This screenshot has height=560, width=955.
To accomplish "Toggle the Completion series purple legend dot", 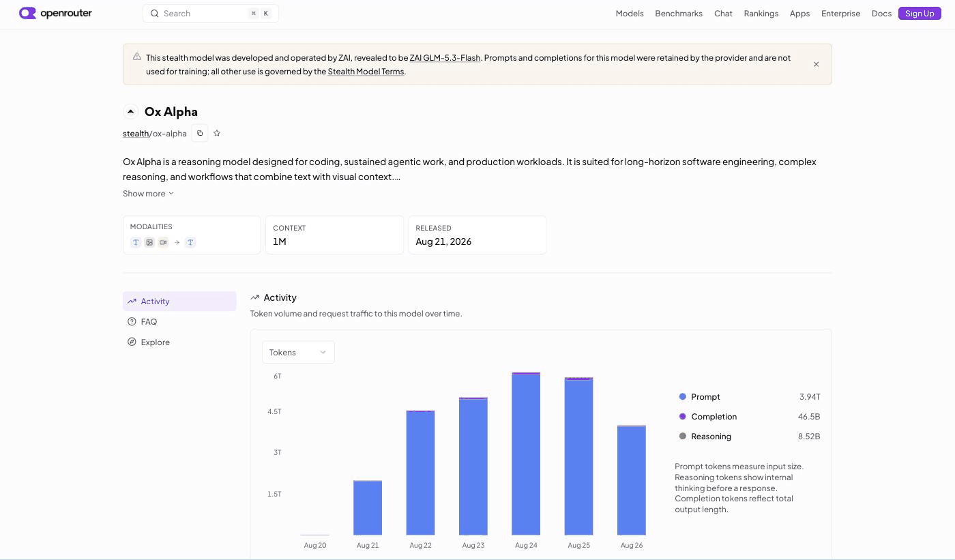I will pyautogui.click(x=683, y=417).
